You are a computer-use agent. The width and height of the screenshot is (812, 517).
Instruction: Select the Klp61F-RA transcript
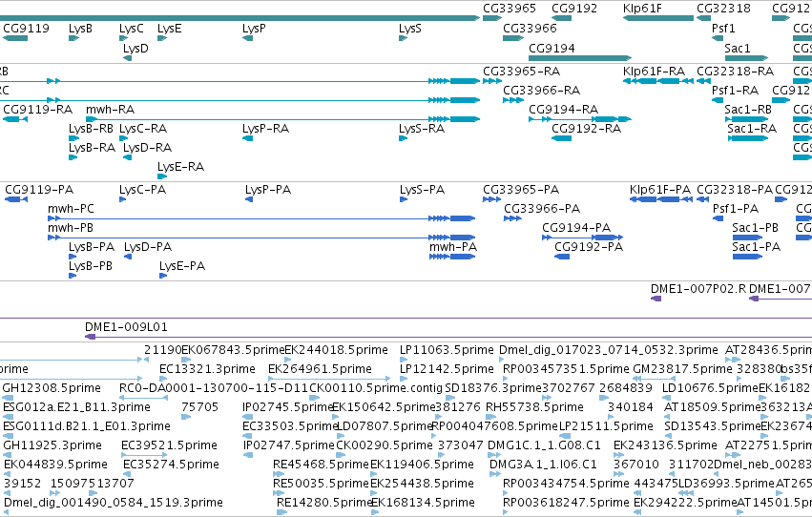pos(658,81)
